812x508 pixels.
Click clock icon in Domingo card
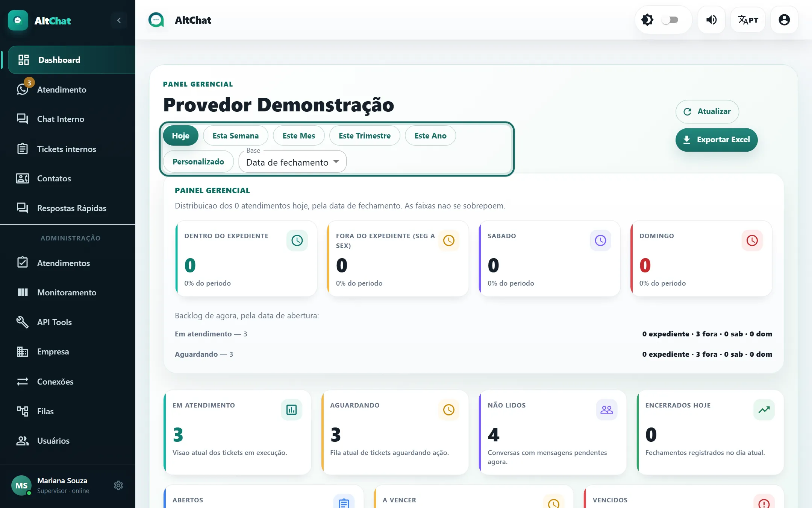[x=752, y=240]
